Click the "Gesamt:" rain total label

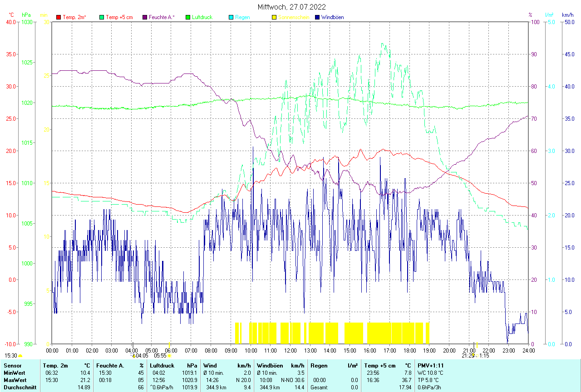[x=320, y=387]
